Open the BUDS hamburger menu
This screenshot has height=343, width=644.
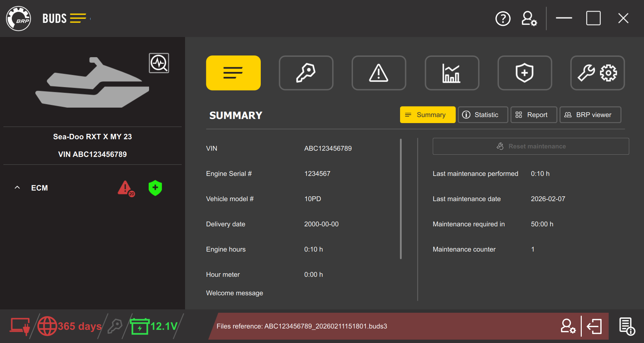(x=78, y=18)
